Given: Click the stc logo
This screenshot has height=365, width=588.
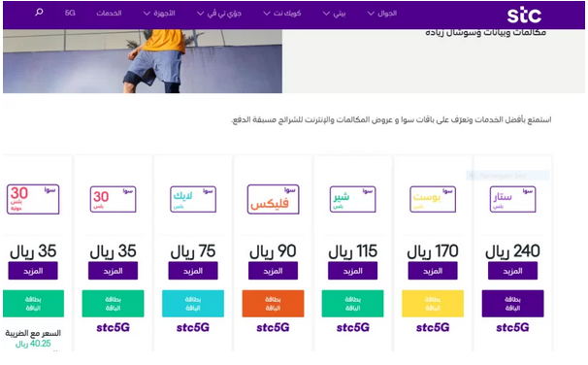Looking at the screenshot, I should (524, 16).
